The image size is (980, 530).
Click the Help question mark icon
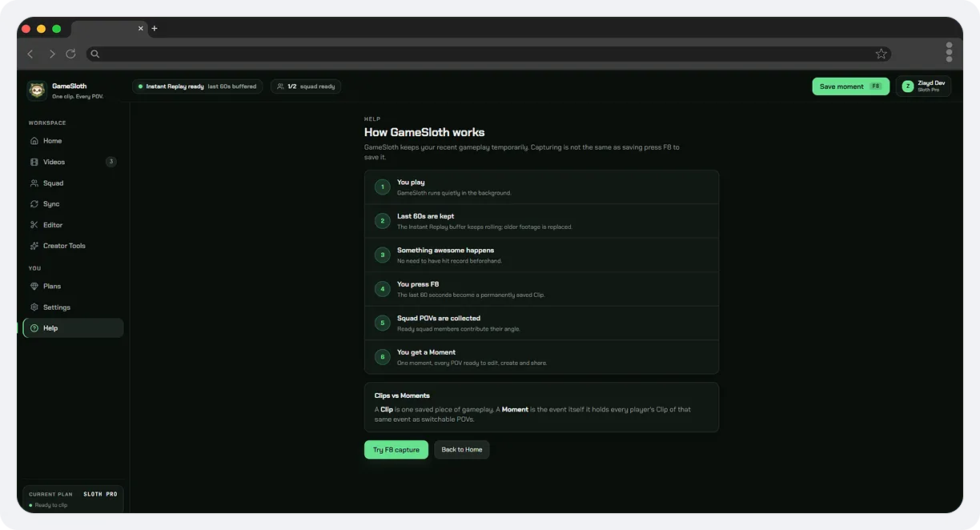(x=34, y=328)
